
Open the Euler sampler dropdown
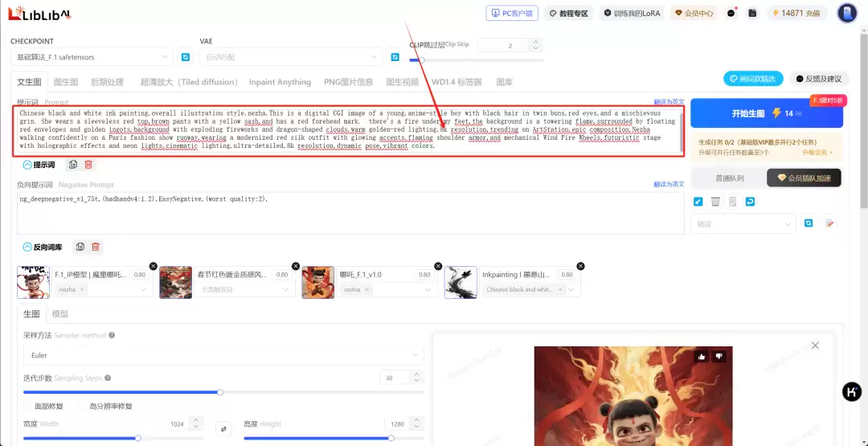pyautogui.click(x=223, y=354)
